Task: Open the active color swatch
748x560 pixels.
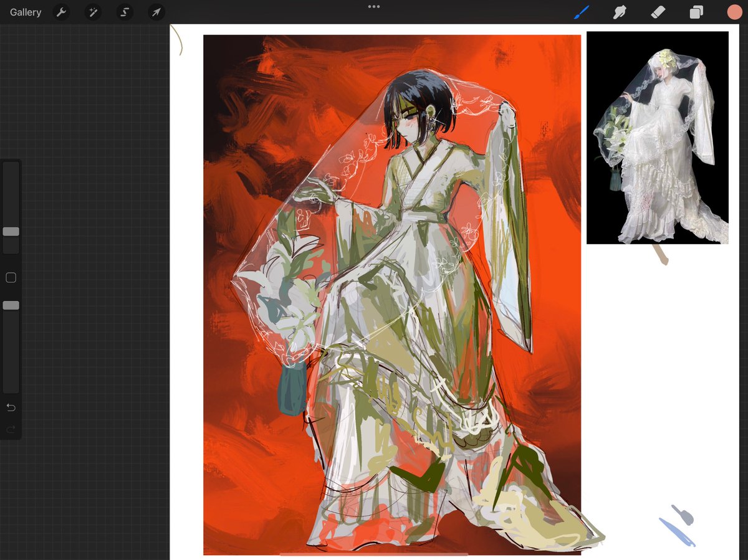Action: 734,12
